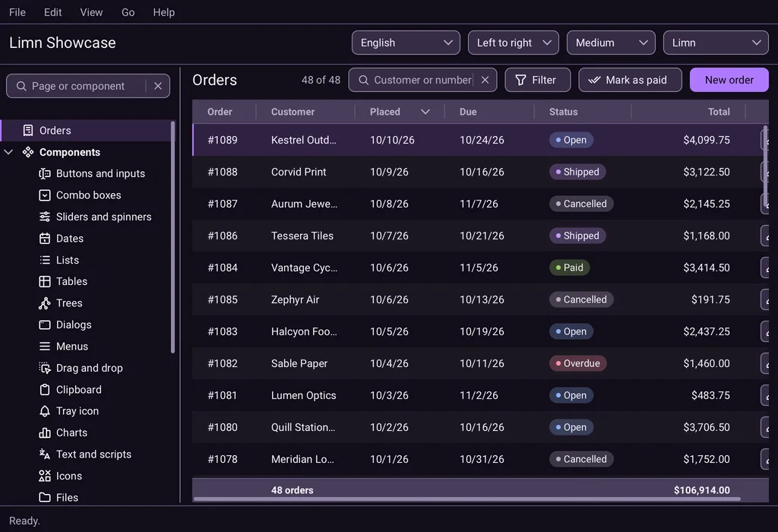Collapse the Components tree section
The image size is (778, 532).
(8, 152)
